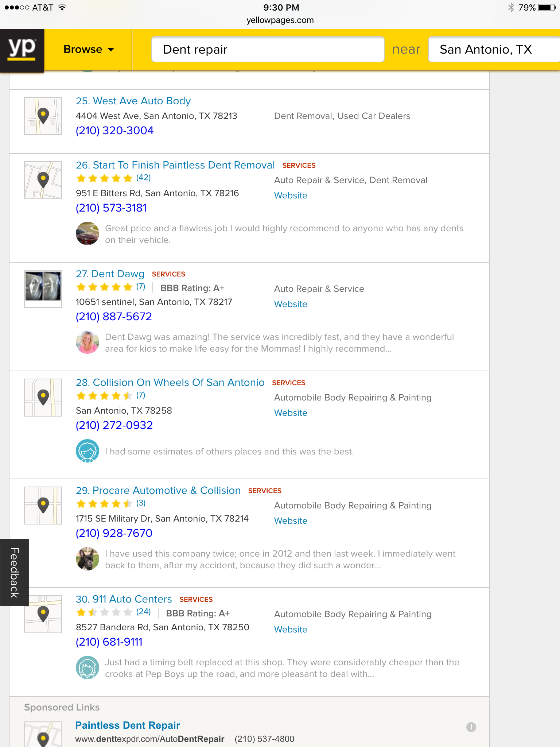Open map thumbnail for West Ave Auto Body
The height and width of the screenshot is (747, 560).
43,116
